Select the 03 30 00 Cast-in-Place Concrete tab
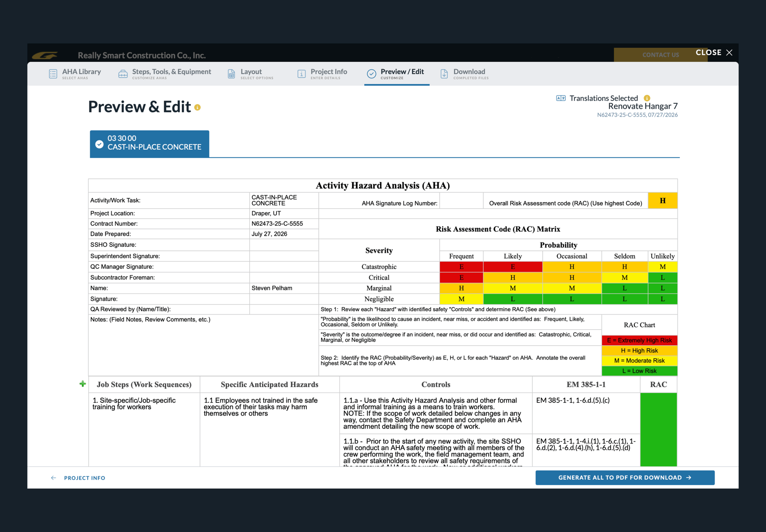Screen dimensions: 766x532 [149, 144]
